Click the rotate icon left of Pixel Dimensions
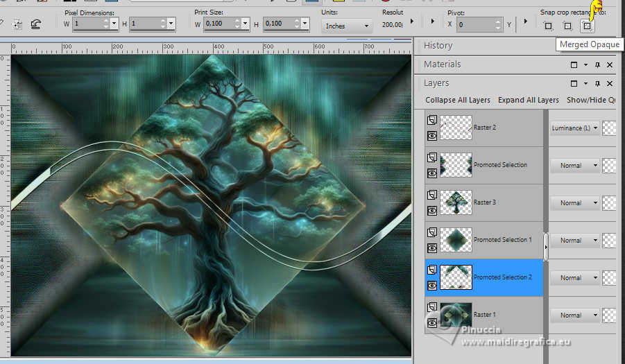This screenshot has height=364, width=625. (x=35, y=24)
